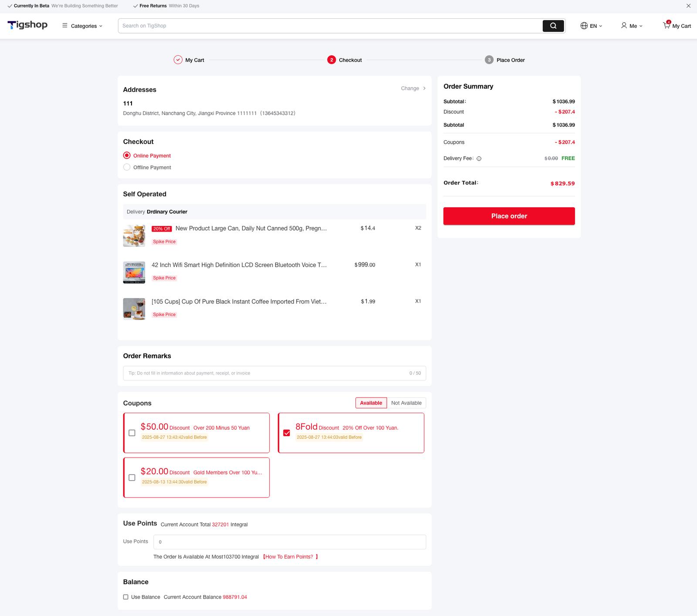Switch to Not Available coupons tab
This screenshot has width=697, height=616.
pos(406,403)
